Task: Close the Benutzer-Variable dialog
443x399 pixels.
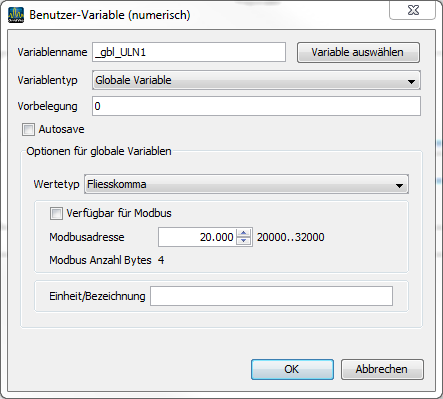Action: [413, 10]
